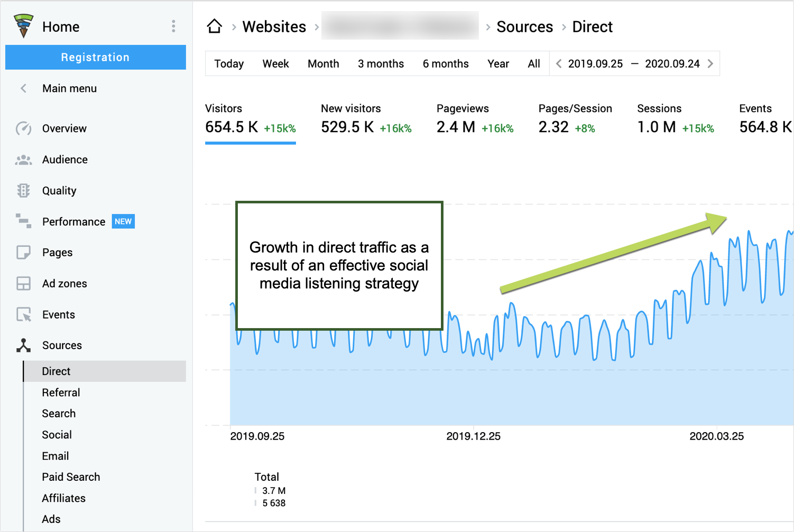Select Referral under Sources
This screenshot has height=532, width=794.
(x=61, y=393)
